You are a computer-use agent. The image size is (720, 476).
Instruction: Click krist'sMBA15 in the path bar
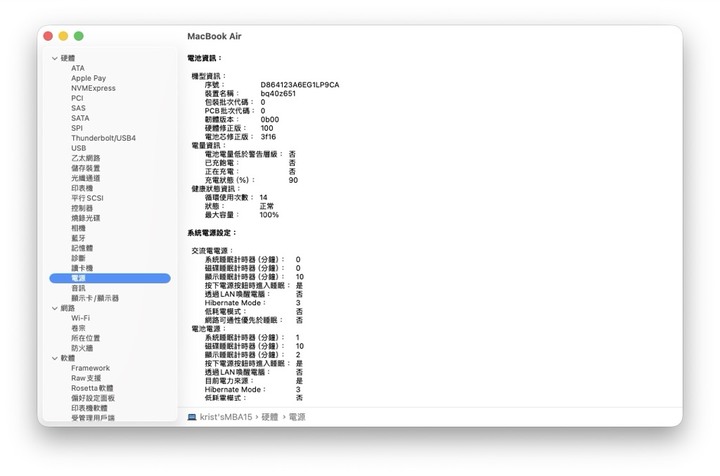227,415
